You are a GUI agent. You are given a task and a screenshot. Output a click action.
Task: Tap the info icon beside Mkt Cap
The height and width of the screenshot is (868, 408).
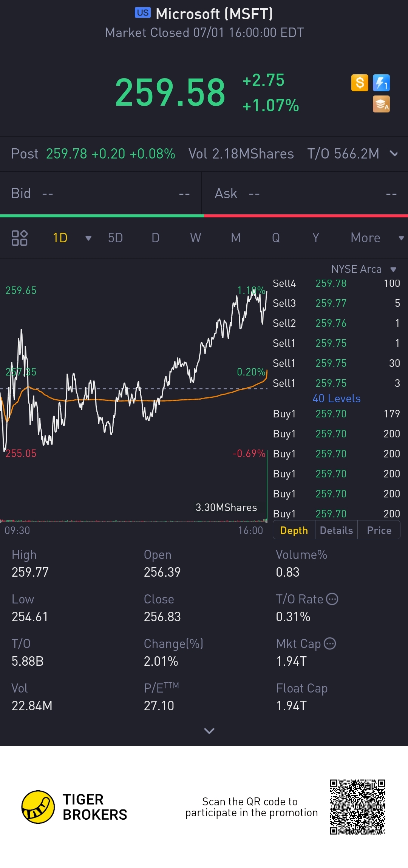coord(330,643)
